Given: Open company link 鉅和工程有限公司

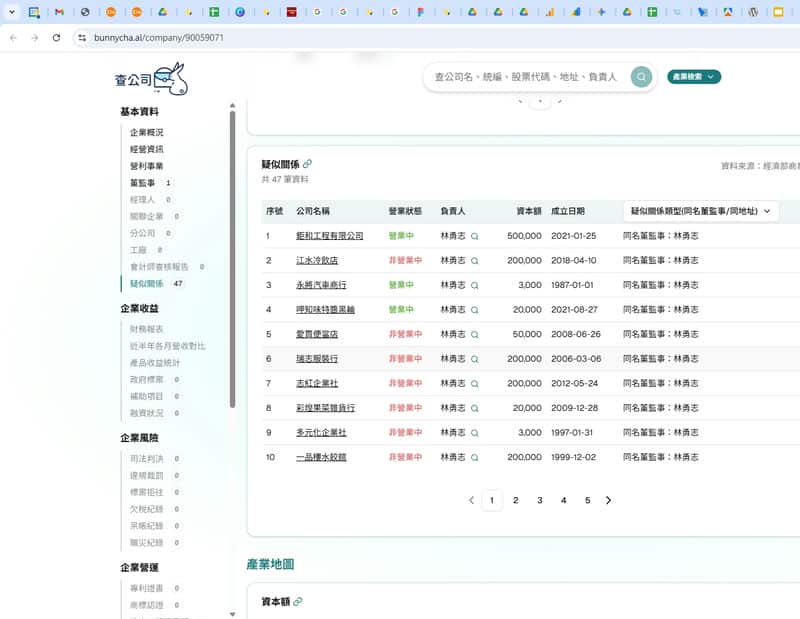Looking at the screenshot, I should pyautogui.click(x=329, y=236).
